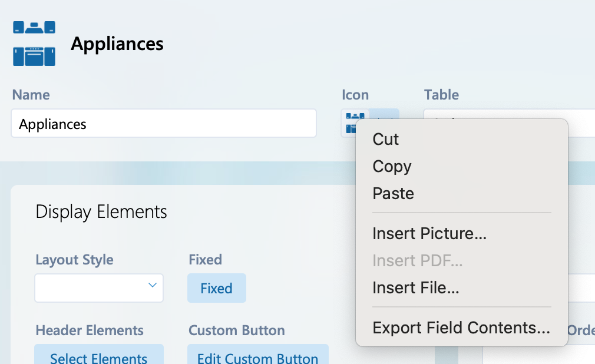Click the bold Appliances page title
The width and height of the screenshot is (595, 364).
117,44
